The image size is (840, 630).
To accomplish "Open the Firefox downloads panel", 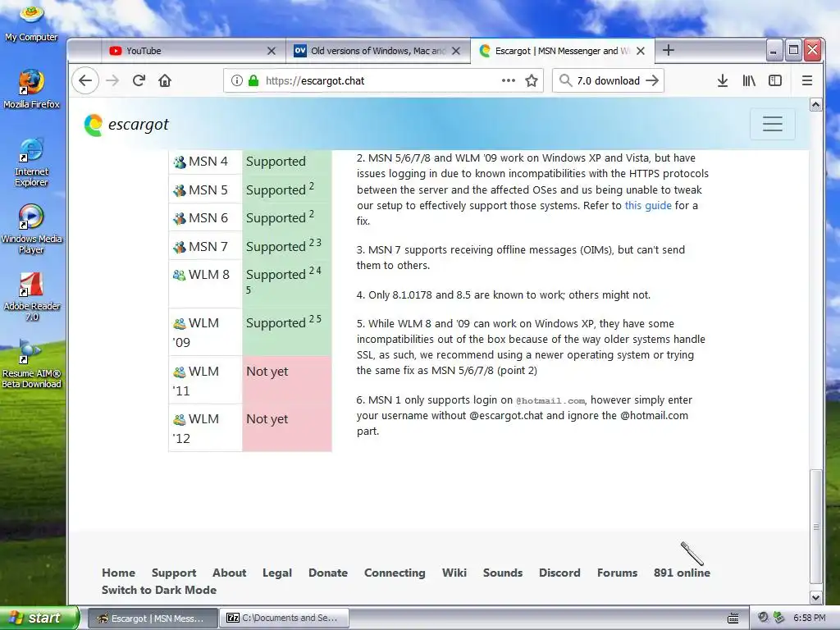I will click(x=723, y=81).
